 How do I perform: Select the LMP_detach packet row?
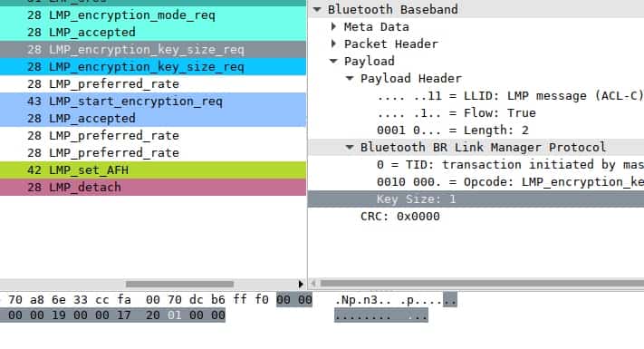[x=153, y=188]
